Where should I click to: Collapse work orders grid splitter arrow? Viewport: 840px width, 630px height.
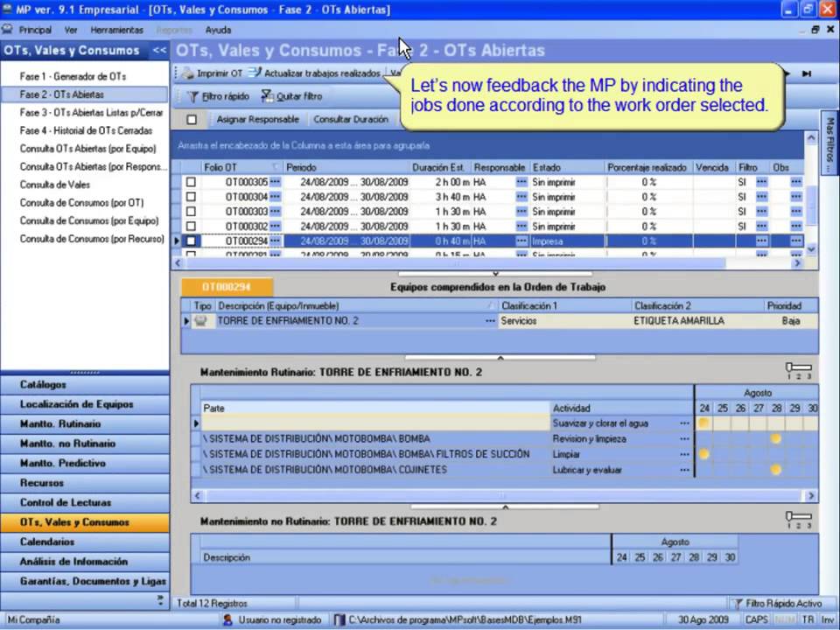pos(495,273)
